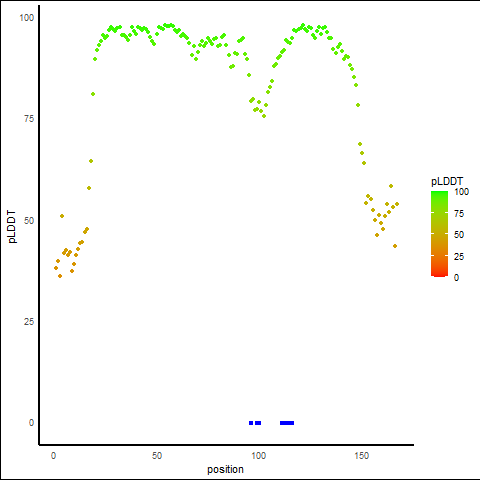This screenshot has width=480, height=480.
Task: Click the x-axis tick label 150
Action: coord(362,456)
